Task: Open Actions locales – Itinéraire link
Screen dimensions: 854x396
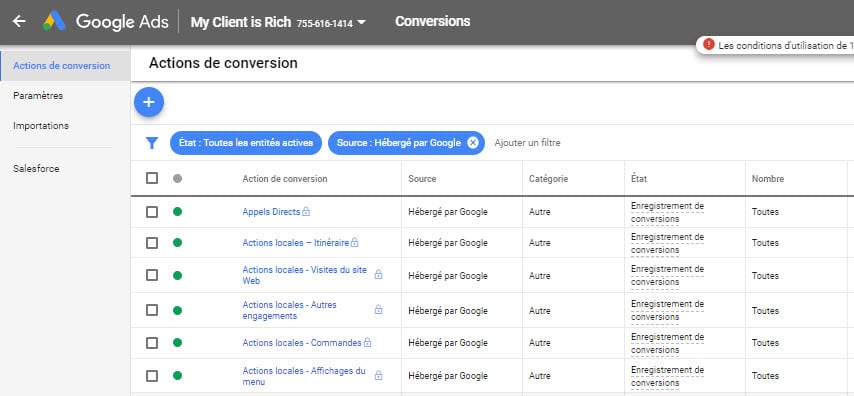Action: point(295,243)
